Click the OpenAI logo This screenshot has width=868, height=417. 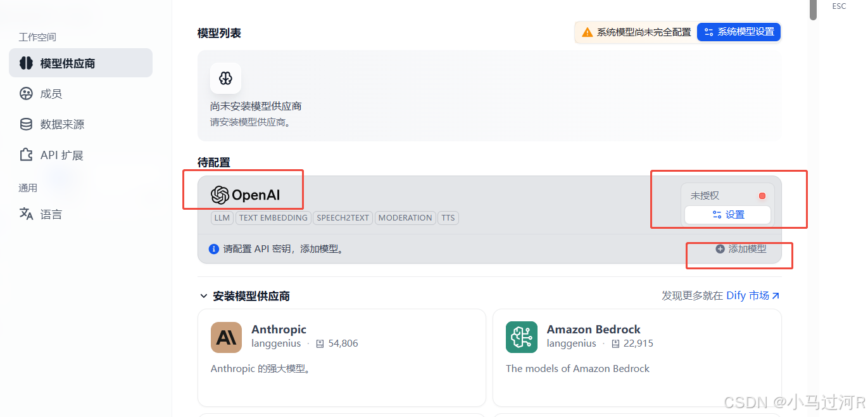click(246, 195)
